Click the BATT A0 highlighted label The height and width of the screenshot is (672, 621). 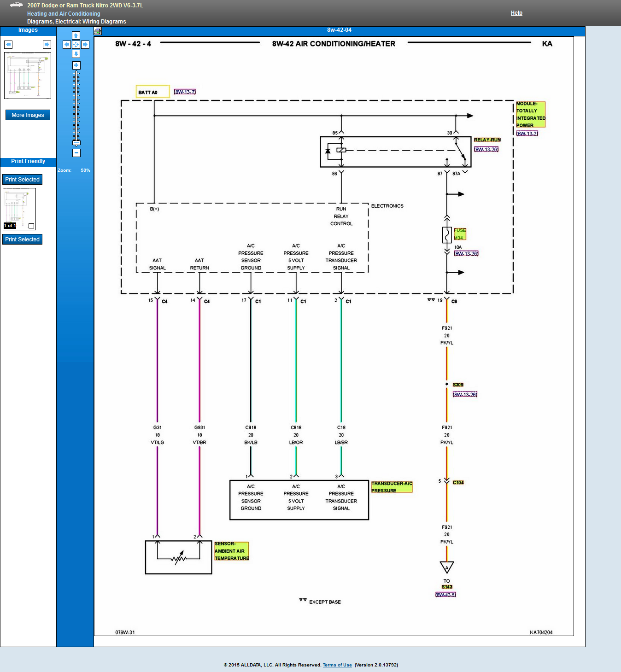pyautogui.click(x=152, y=92)
